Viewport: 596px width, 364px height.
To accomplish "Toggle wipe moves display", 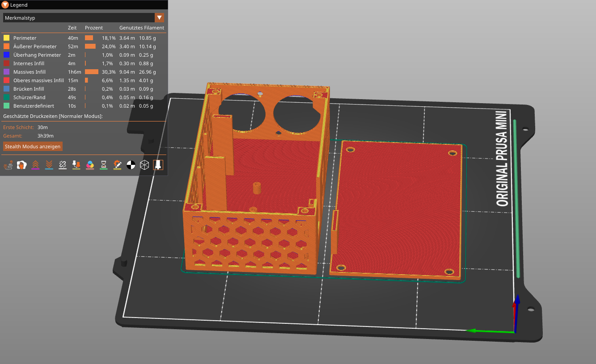I will pos(21,165).
